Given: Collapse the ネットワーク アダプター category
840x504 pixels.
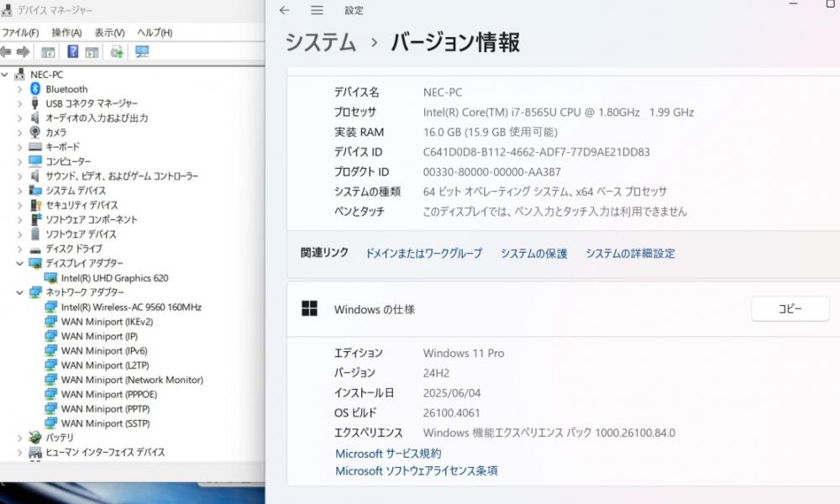Looking at the screenshot, I should [x=20, y=292].
